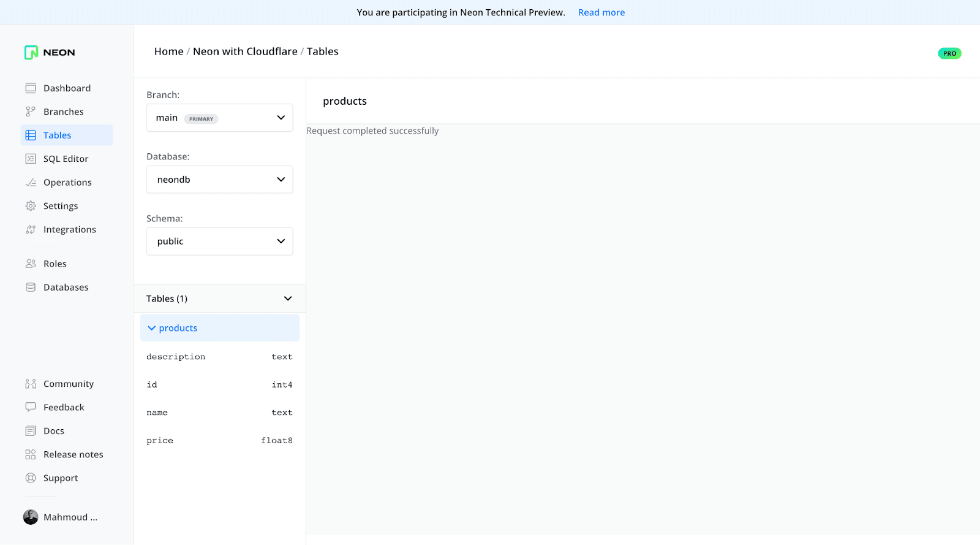This screenshot has height=545, width=980.
Task: Click the Branches sidebar icon
Action: (31, 112)
